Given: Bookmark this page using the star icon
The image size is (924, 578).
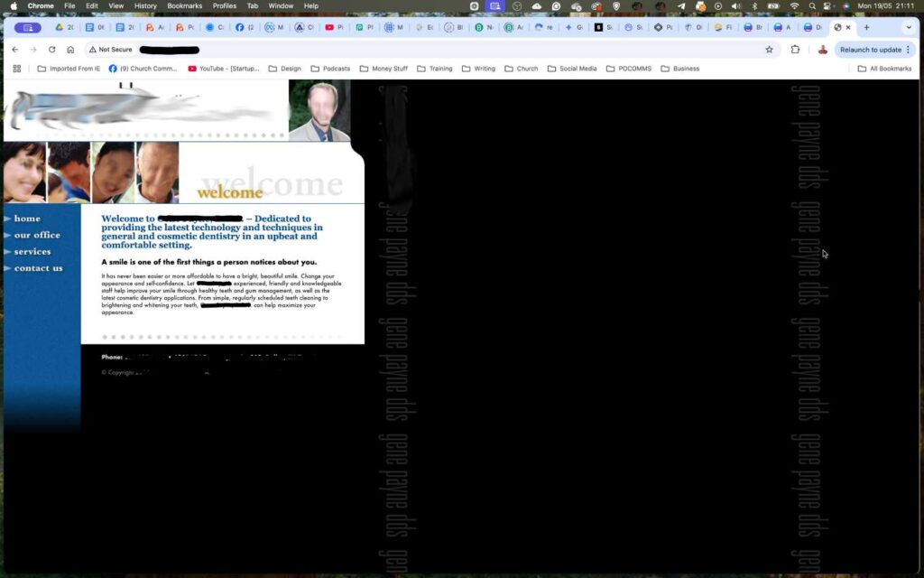Looking at the screenshot, I should click(769, 49).
